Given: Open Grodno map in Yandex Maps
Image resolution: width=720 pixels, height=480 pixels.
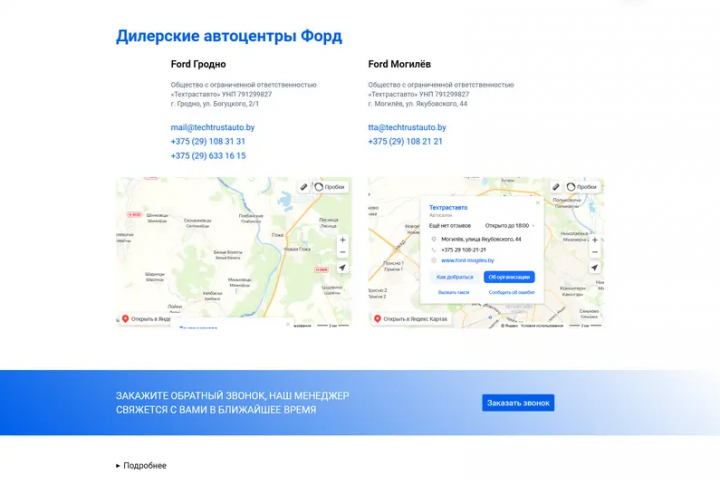Looking at the screenshot, I should coord(146,319).
